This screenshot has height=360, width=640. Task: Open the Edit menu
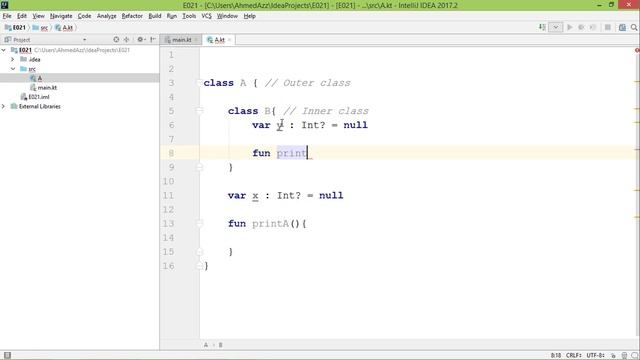[x=22, y=16]
